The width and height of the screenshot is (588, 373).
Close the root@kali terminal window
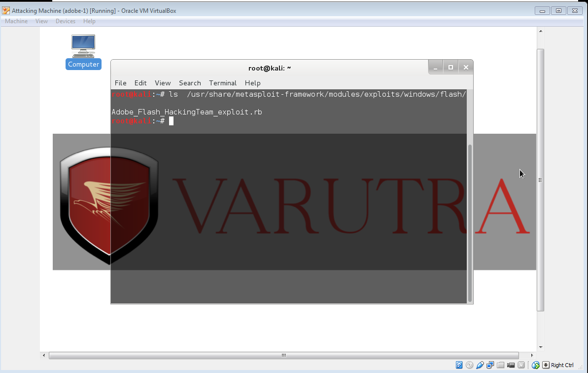(x=466, y=68)
